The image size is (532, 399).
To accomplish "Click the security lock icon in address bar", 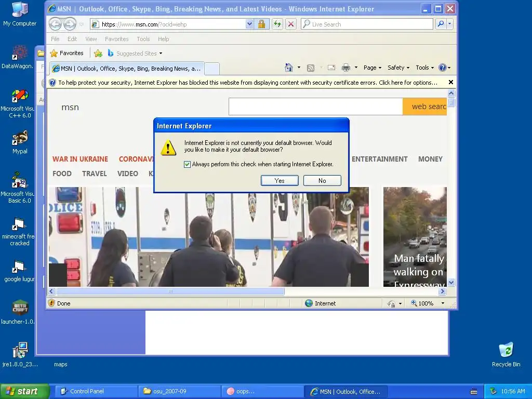I will coord(261,24).
